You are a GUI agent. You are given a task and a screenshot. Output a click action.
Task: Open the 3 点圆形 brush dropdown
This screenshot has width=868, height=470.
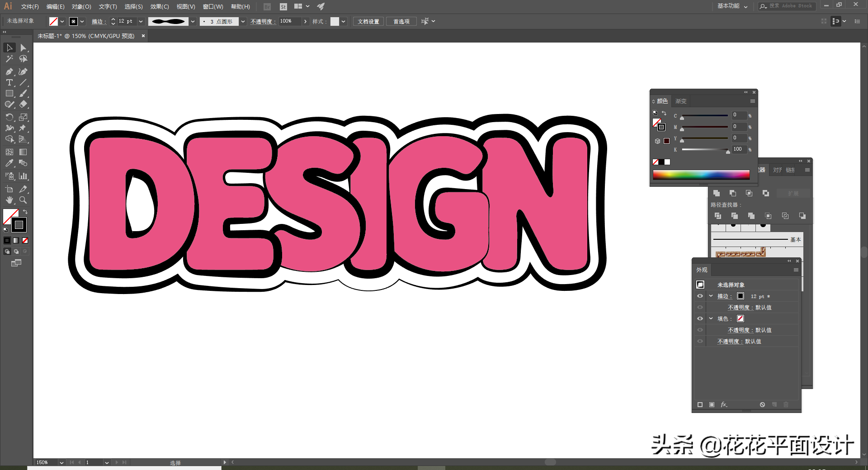243,21
